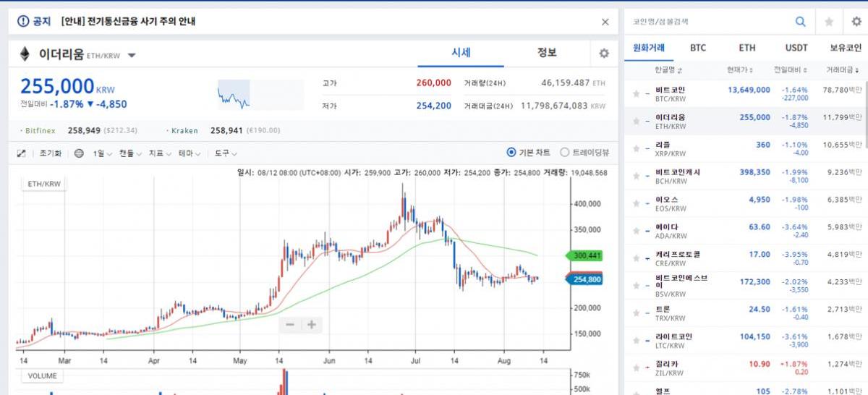Click 질리카 change +1.87%
This screenshot has width=868, height=395.
[794, 364]
